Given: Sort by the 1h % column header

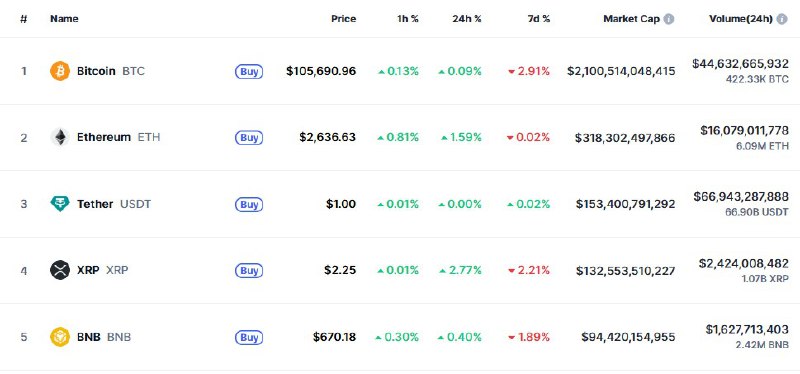Looking at the screenshot, I should coord(408,19).
